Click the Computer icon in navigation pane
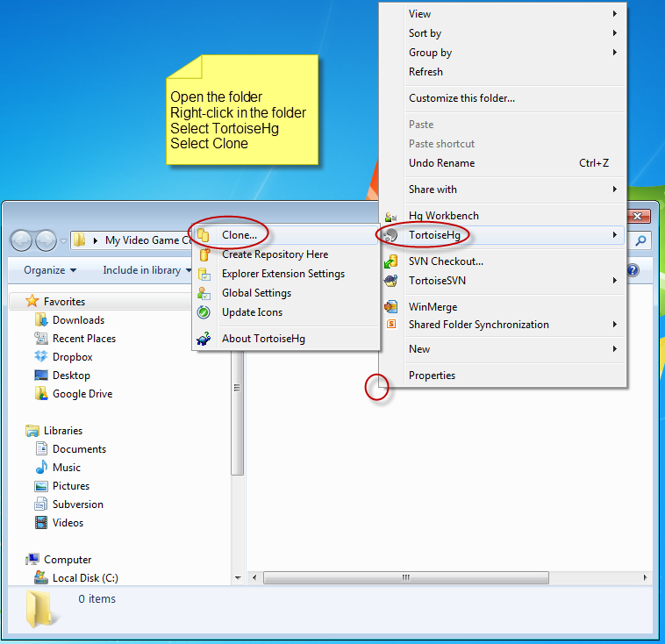The image size is (665, 644). pos(32,560)
